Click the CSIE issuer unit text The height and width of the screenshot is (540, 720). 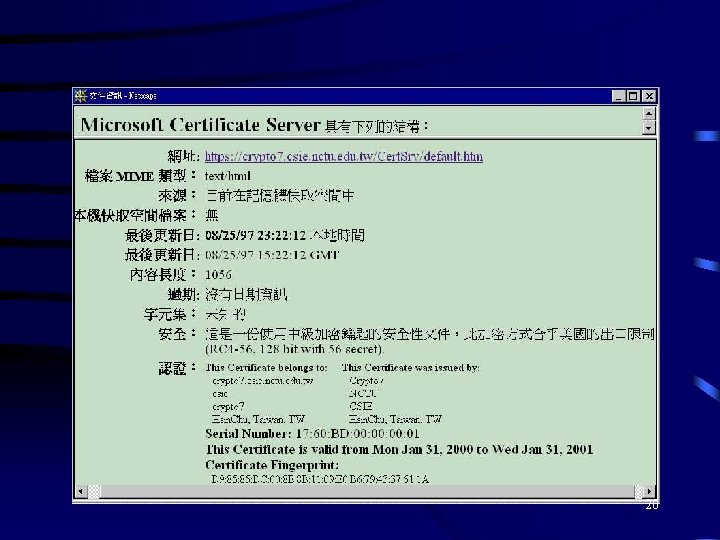click(x=361, y=406)
